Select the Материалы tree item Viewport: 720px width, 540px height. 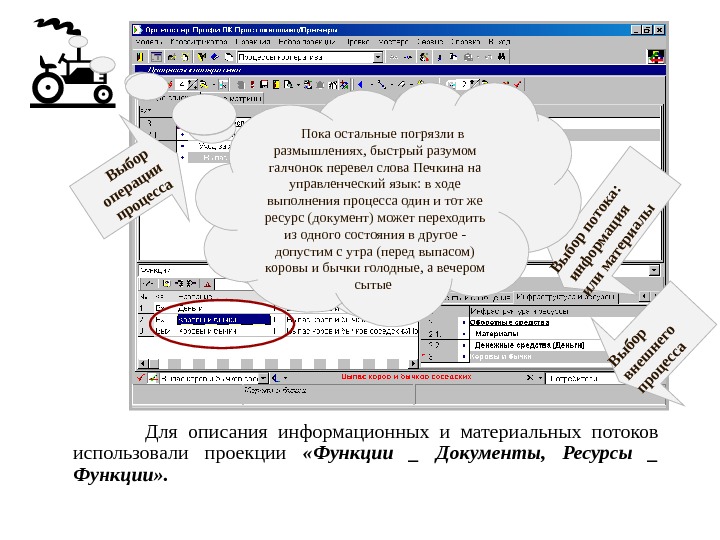point(497,334)
